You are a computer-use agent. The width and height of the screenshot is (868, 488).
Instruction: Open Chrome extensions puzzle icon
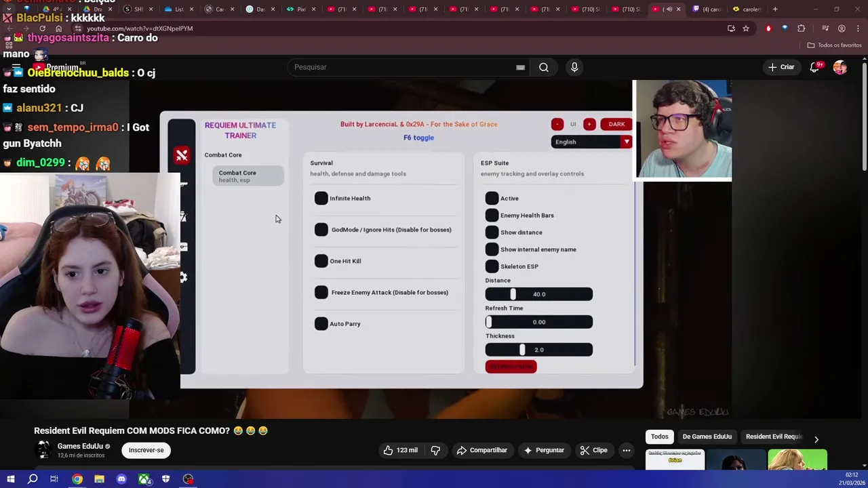tap(802, 28)
